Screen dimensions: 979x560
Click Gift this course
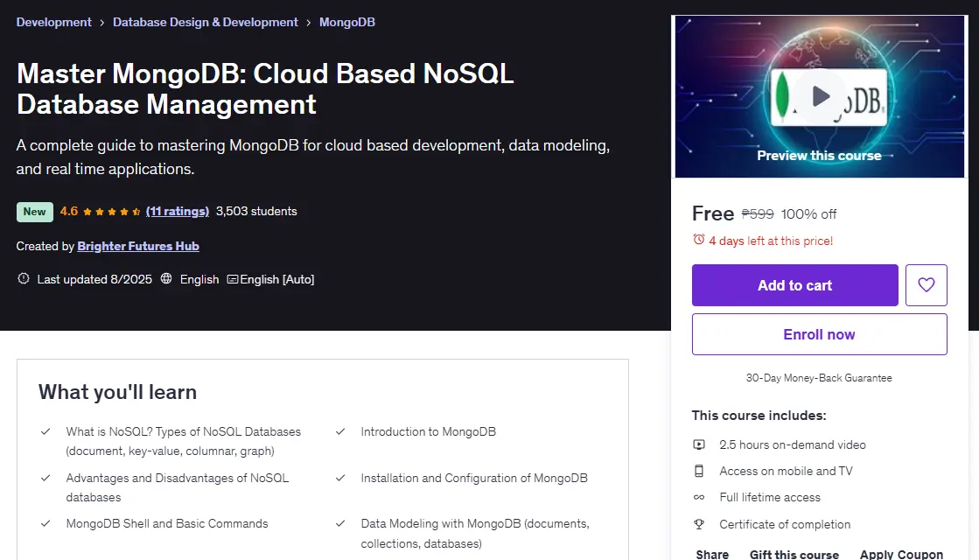tap(794, 554)
